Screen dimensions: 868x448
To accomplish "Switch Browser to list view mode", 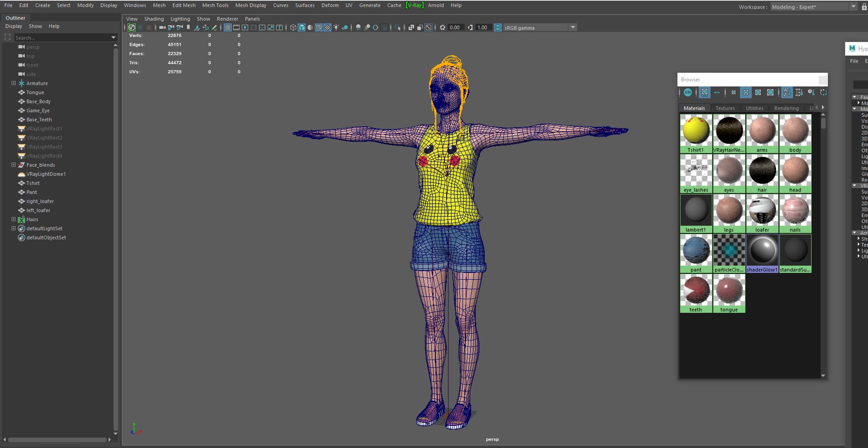I will pos(717,92).
